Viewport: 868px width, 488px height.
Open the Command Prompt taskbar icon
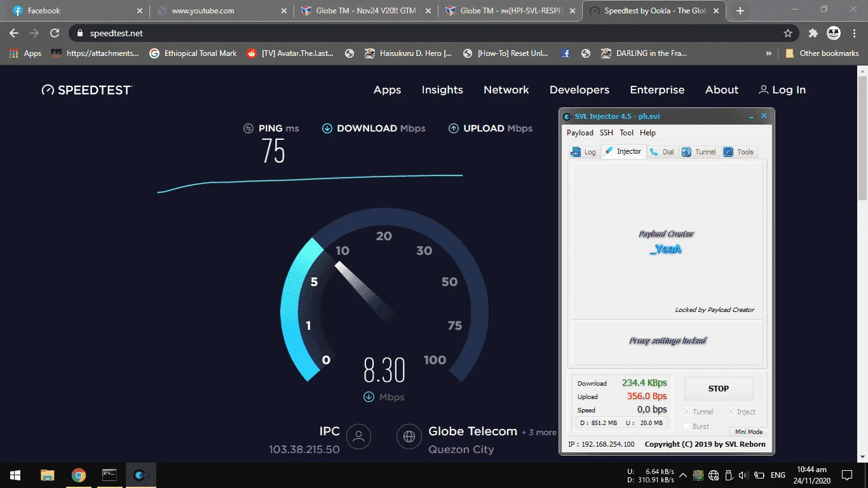(110, 475)
